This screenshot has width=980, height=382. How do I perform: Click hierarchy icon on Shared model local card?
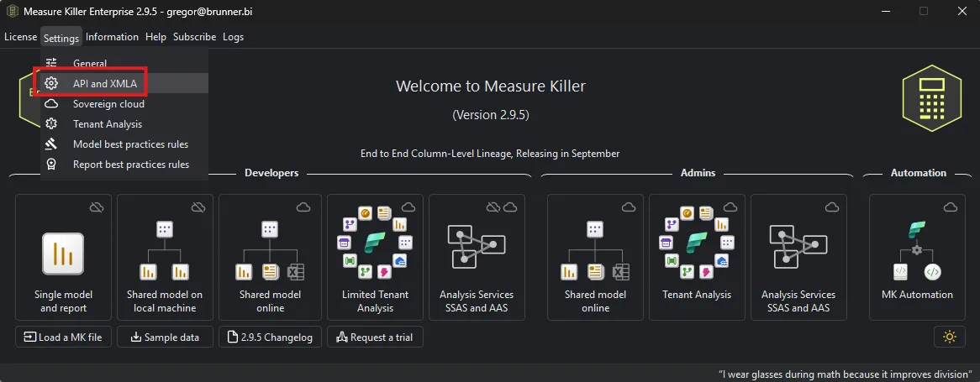click(x=165, y=251)
